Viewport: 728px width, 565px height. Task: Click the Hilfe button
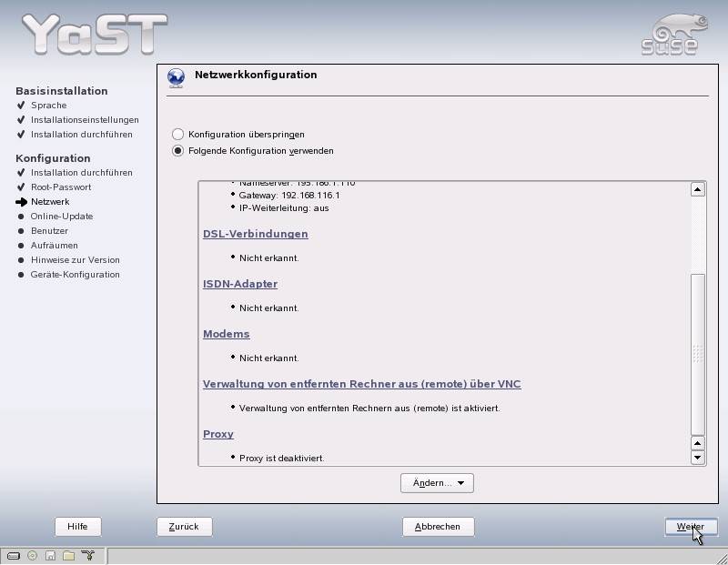(77, 527)
